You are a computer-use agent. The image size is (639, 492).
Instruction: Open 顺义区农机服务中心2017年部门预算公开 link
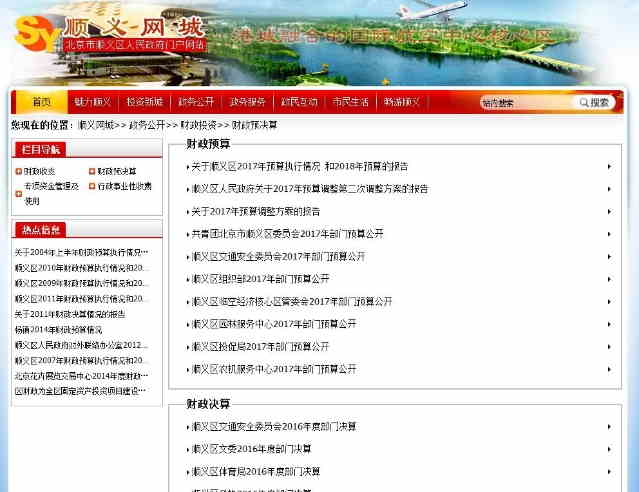pos(274,369)
